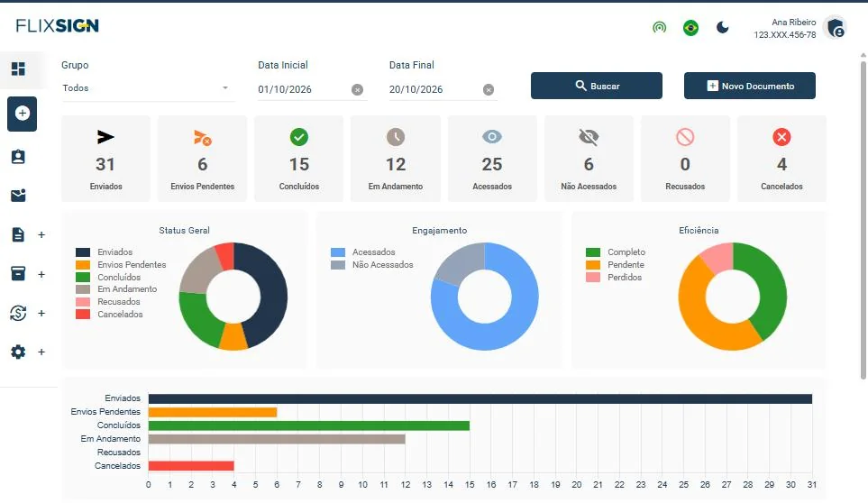Click the Concluídos green check icon

point(299,137)
